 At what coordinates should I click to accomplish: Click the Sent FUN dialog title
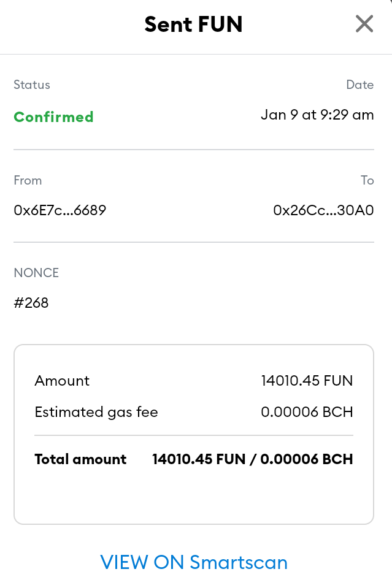[194, 25]
